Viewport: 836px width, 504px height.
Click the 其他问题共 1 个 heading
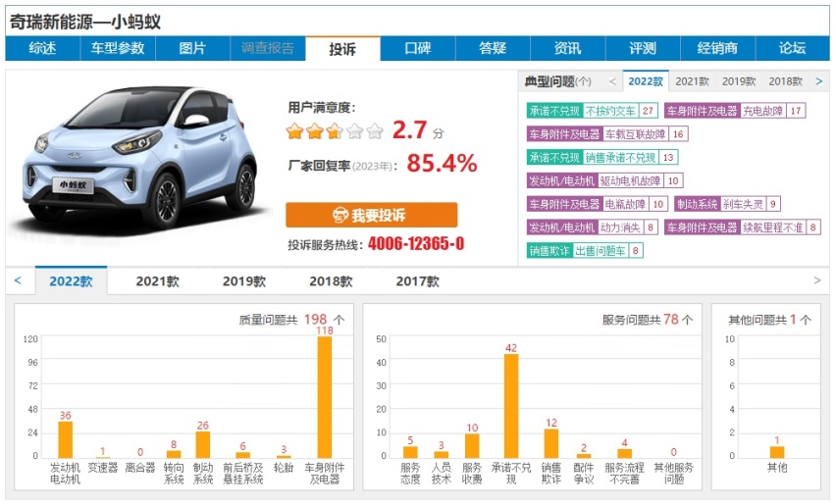click(x=770, y=320)
